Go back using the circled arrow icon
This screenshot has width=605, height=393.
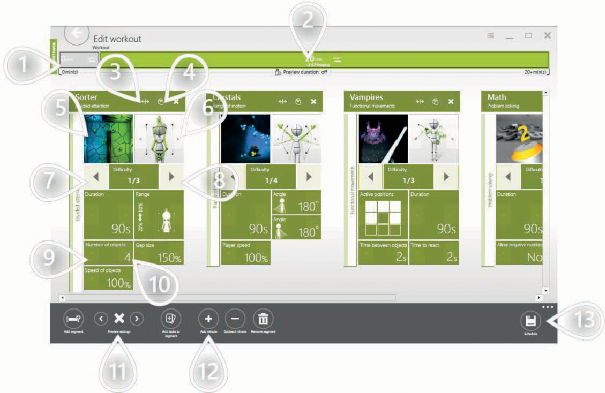pyautogui.click(x=76, y=34)
